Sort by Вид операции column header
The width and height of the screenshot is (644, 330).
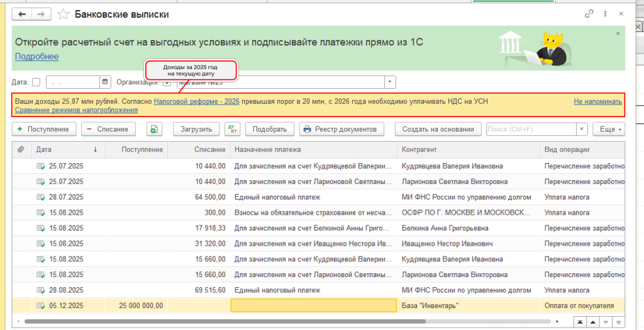tap(582, 150)
